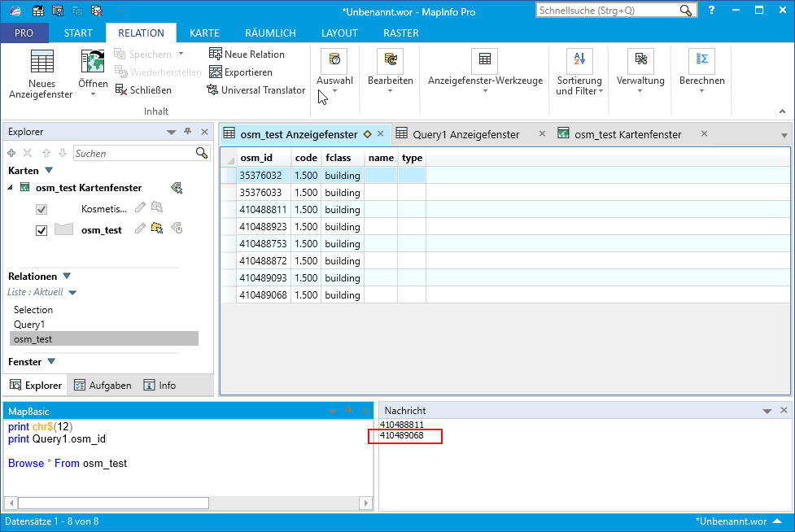This screenshot has width=795, height=532.
Task: Click move down arrow in Explorer toolbar
Action: coord(63,153)
